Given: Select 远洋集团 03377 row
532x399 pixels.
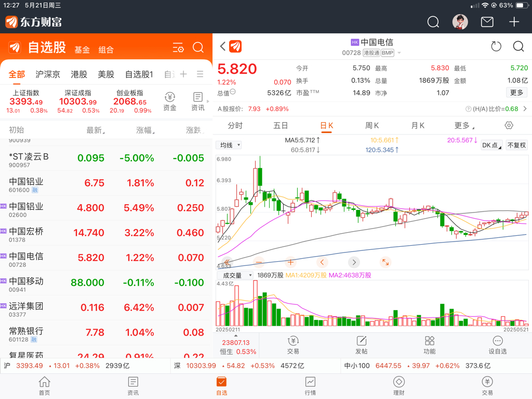Looking at the screenshot, I should 106,308.
